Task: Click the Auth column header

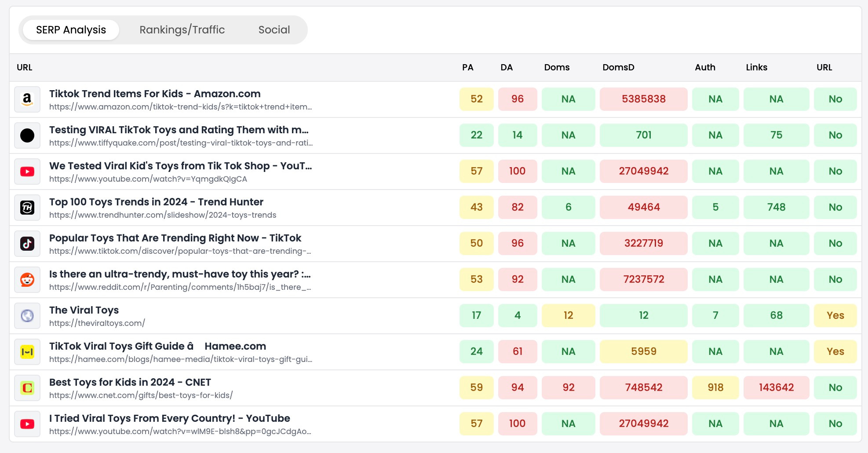Action: 705,67
